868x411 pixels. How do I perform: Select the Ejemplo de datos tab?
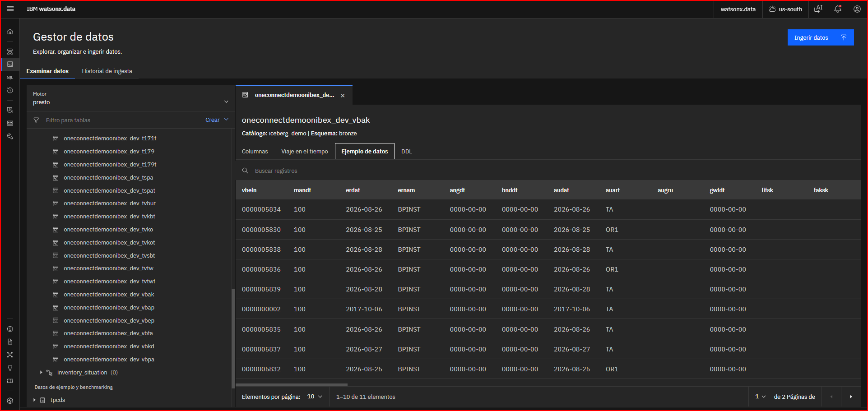click(x=365, y=152)
